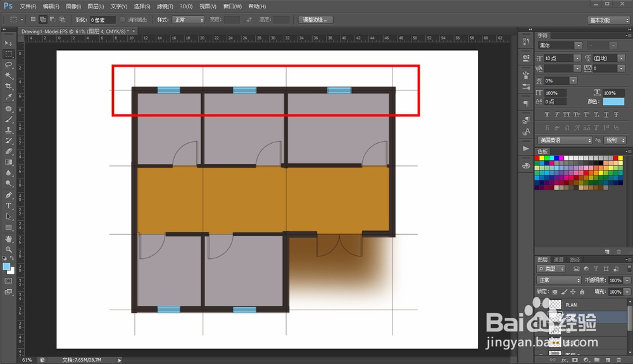633x364 pixels.
Task: Enable Strikethrough text style
Action: [x=617, y=115]
